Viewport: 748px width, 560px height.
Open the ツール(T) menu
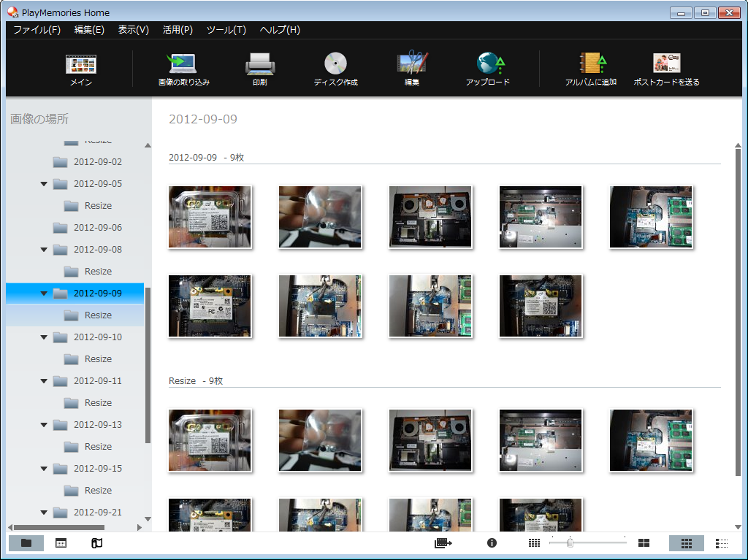[x=226, y=30]
